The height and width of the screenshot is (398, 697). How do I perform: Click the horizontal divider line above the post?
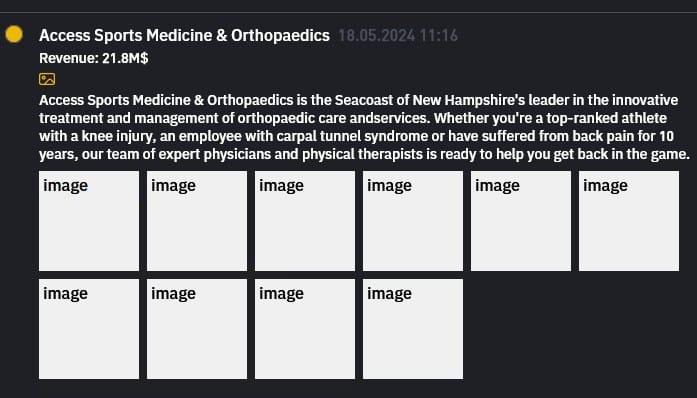click(348, 12)
